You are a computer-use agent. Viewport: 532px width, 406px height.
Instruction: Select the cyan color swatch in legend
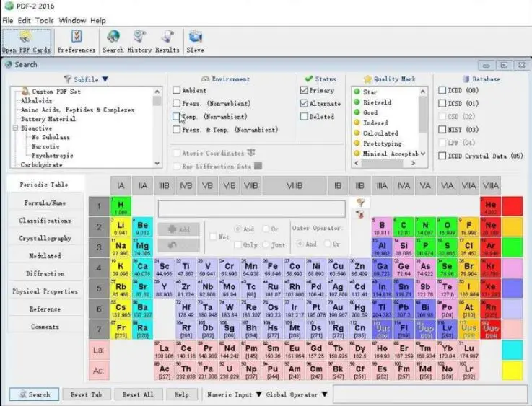512,350
